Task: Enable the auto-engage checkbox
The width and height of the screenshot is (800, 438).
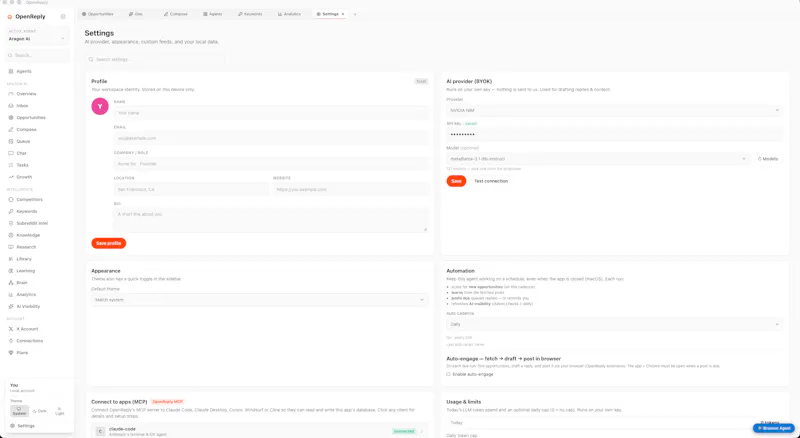Action: point(448,374)
